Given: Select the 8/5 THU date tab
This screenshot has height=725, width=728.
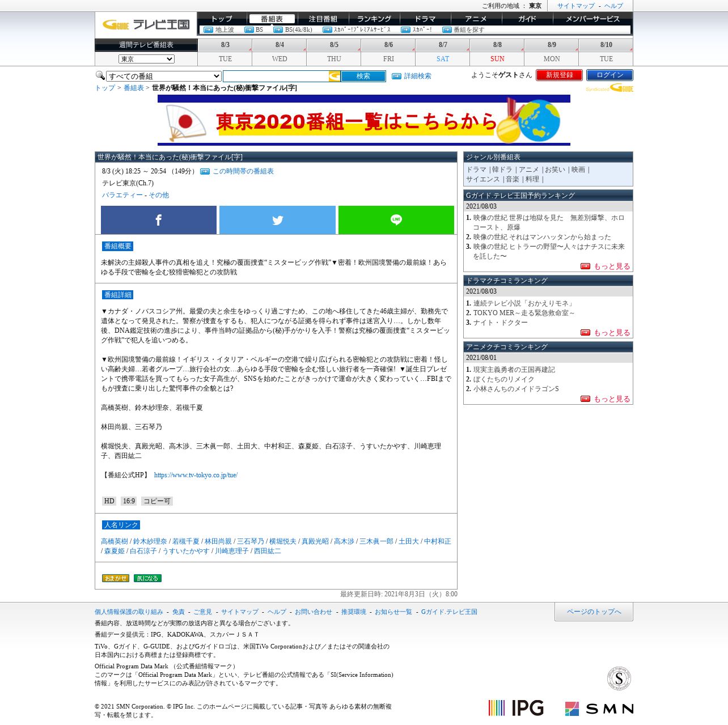Looking at the screenshot, I should (334, 52).
